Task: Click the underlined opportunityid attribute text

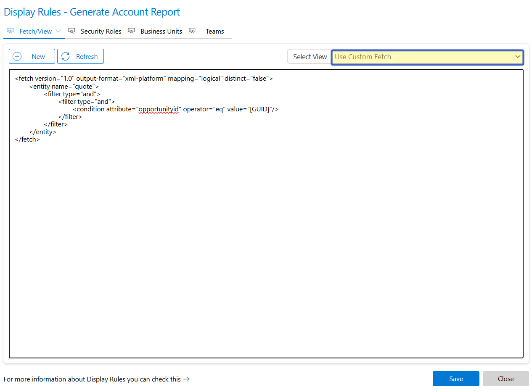Action: [x=159, y=109]
